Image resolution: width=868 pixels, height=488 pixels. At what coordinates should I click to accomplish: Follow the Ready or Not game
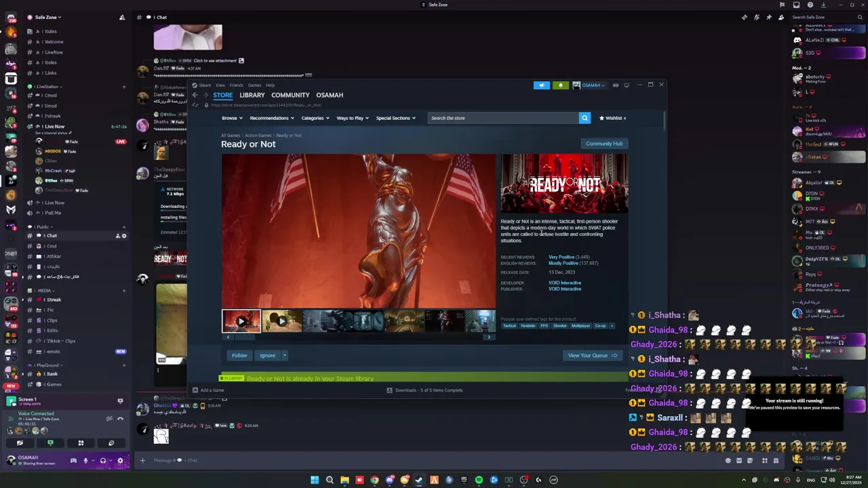click(239, 355)
